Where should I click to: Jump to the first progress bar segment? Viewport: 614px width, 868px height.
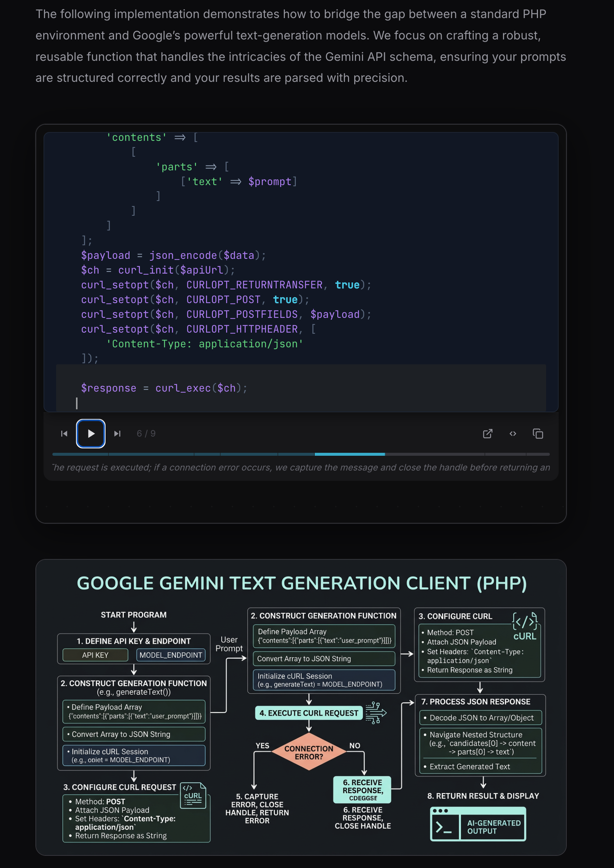pyautogui.click(x=80, y=454)
